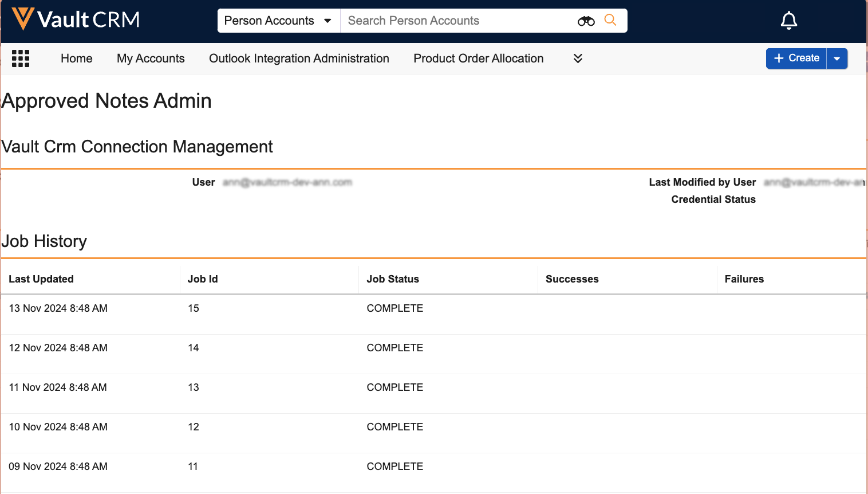Viewport: 868px width, 494px height.
Task: Open the Create button dropdown arrow
Action: click(x=837, y=58)
